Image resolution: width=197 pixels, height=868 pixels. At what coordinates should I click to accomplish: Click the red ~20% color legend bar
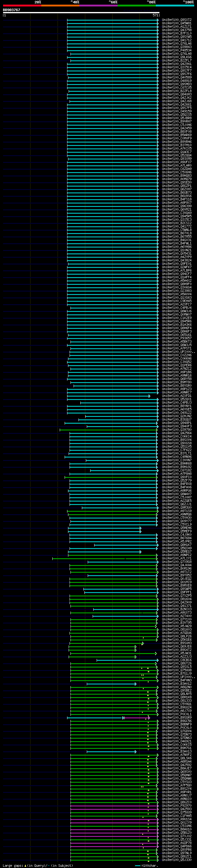tap(22, 6)
